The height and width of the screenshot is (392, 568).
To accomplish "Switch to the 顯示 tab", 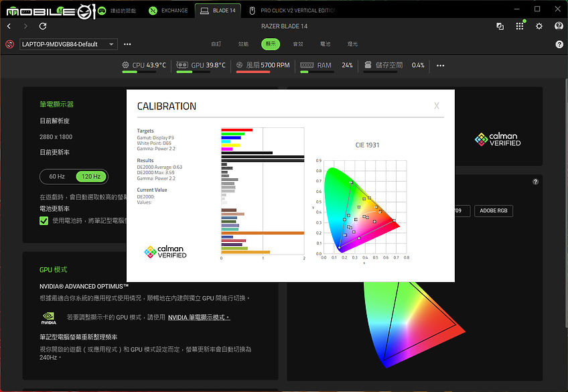I will click(x=271, y=44).
